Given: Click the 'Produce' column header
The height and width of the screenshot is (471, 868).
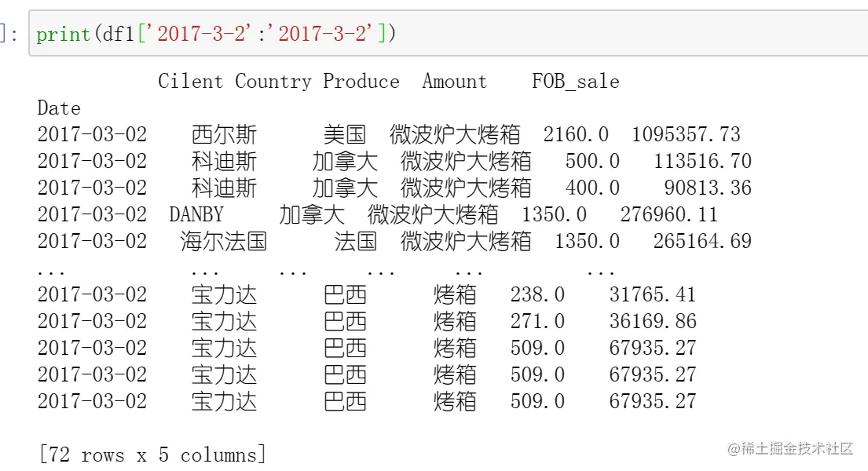Looking at the screenshot, I should 361,82.
